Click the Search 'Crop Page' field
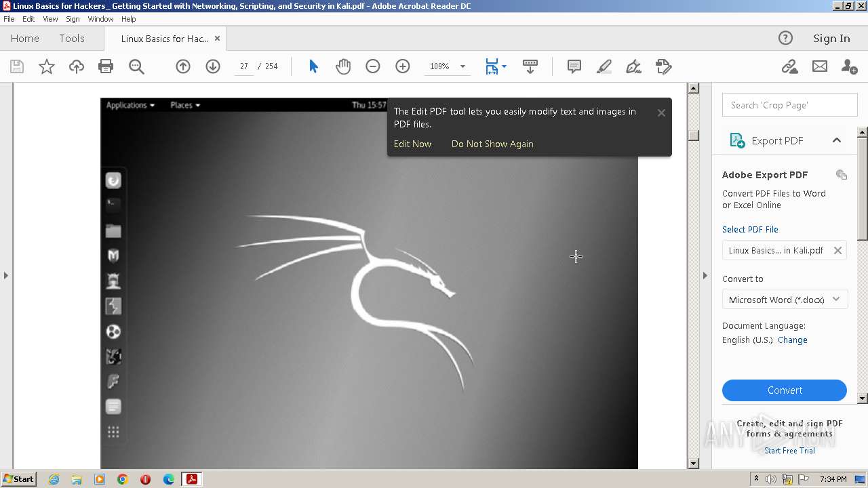Screen dimensions: 868x488 pos(790,105)
